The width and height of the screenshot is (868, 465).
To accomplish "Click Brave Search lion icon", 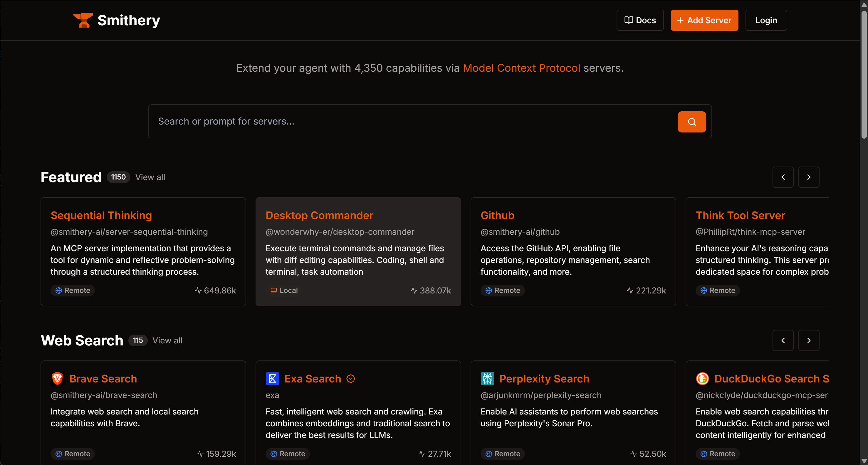I will [57, 378].
